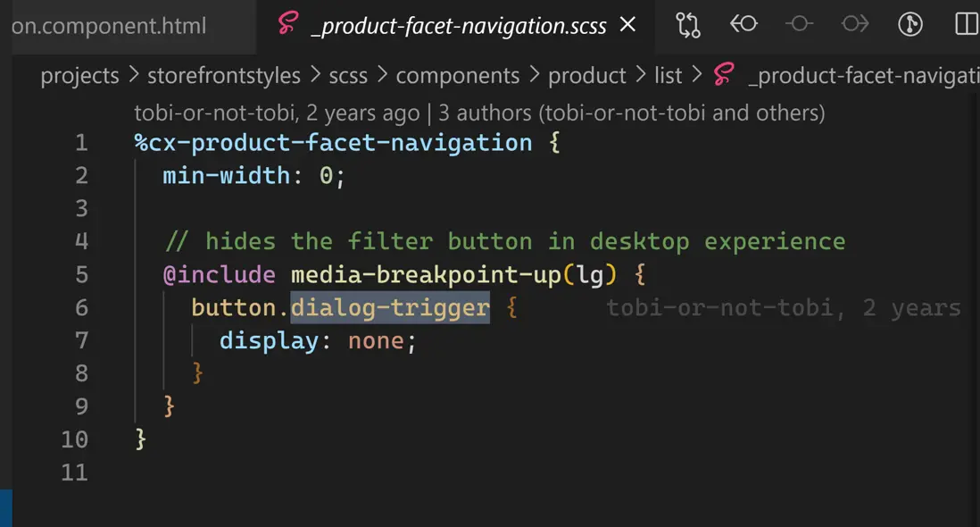
Task: Click the button selector on line 6
Action: [233, 308]
